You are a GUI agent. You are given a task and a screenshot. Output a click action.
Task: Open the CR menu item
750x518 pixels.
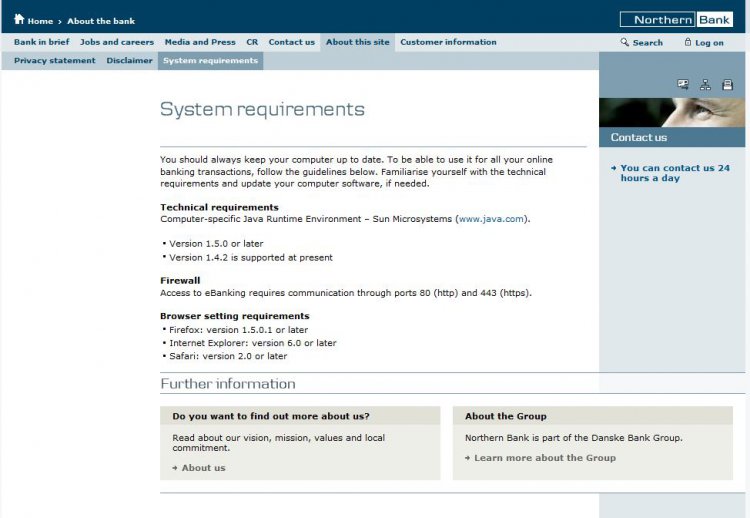click(x=252, y=42)
